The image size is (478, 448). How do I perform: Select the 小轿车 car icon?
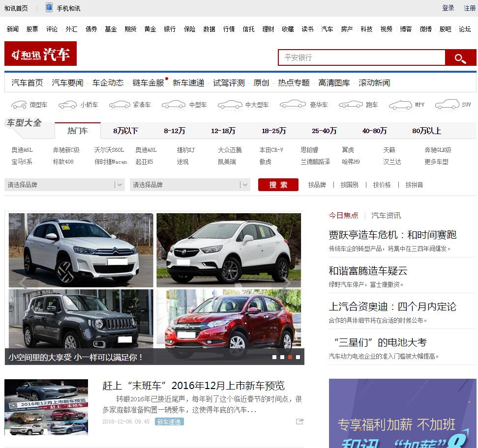tap(67, 105)
